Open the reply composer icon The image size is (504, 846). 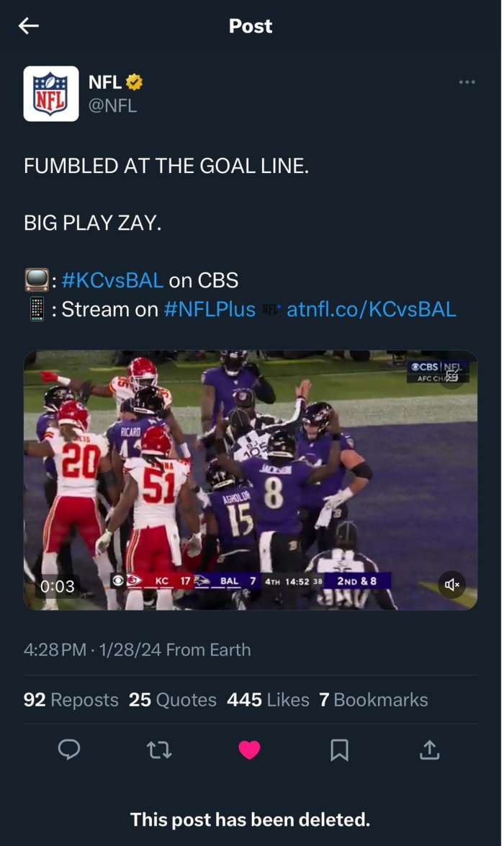point(69,750)
